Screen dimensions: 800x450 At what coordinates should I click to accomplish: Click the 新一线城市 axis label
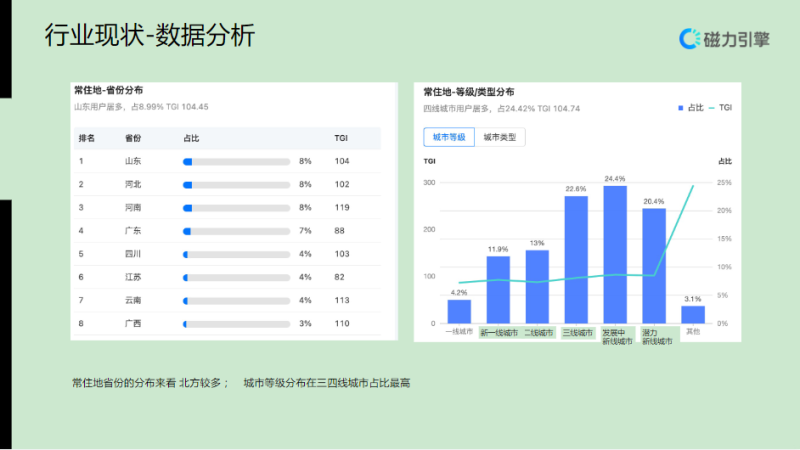pos(498,333)
